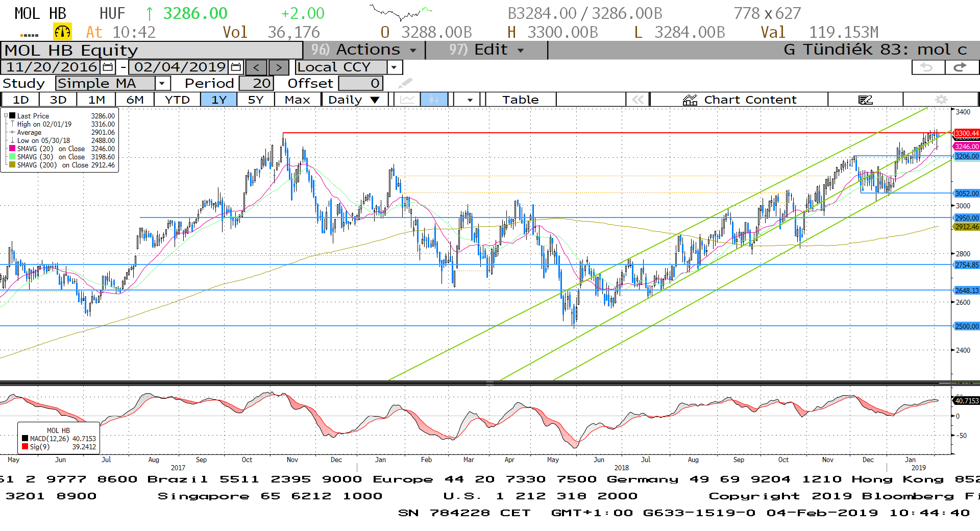
Task: Click the undo arrow icon
Action: (x=927, y=67)
